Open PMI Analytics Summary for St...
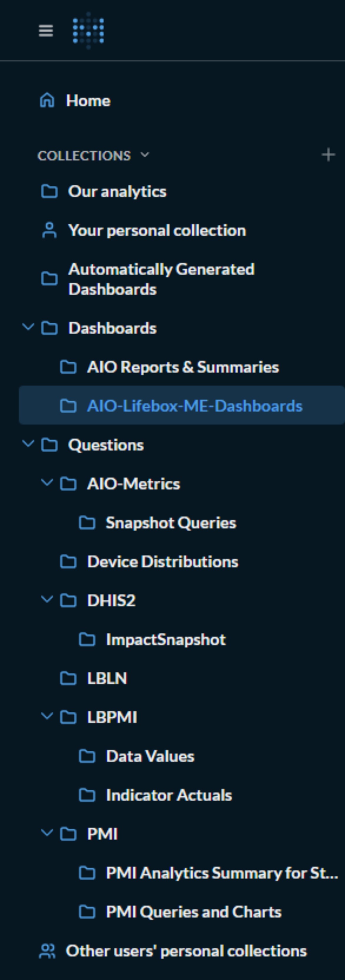Viewport: 345px width, 980px height. [x=220, y=873]
